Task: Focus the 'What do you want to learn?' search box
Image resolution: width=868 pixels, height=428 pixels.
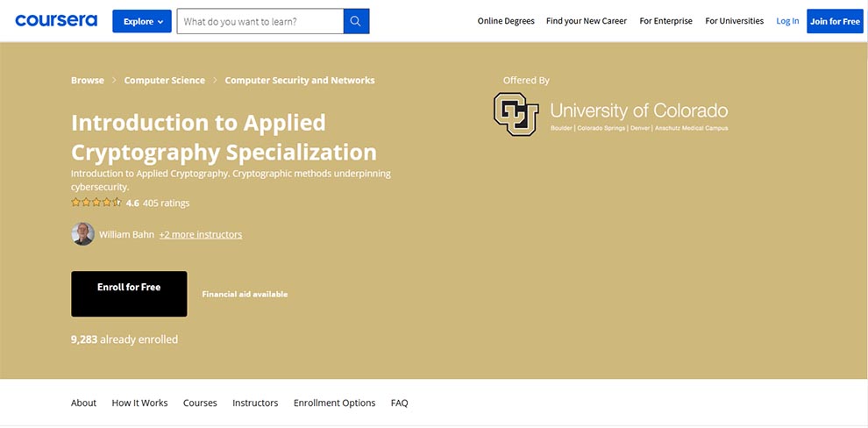Action: coord(260,22)
